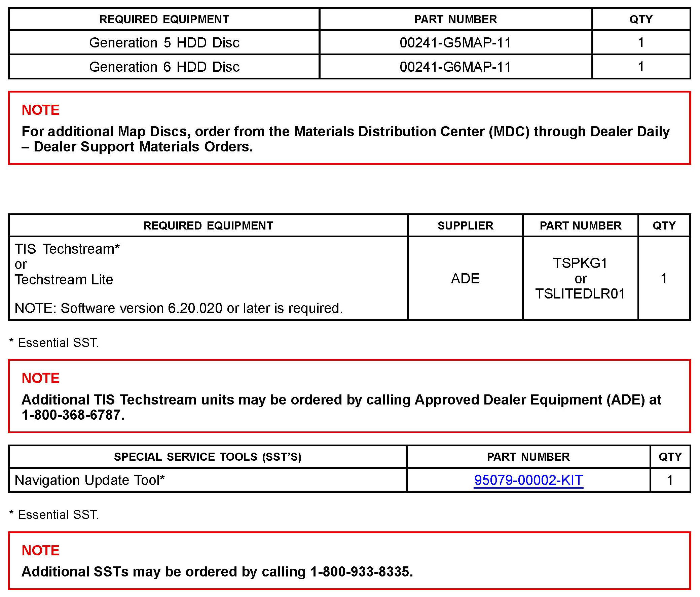Click the first Essential SST footnote

54,343
